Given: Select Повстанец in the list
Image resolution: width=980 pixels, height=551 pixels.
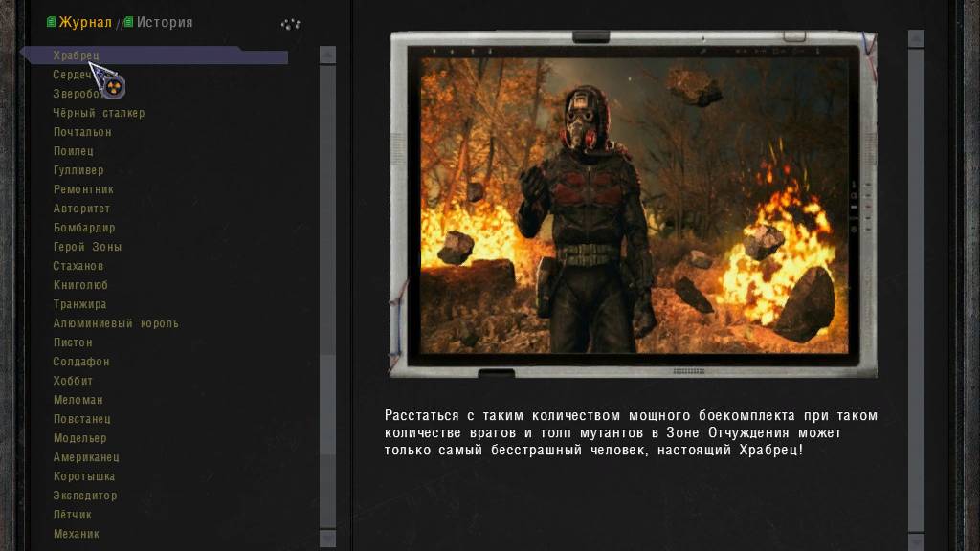Looking at the screenshot, I should pos(82,419).
